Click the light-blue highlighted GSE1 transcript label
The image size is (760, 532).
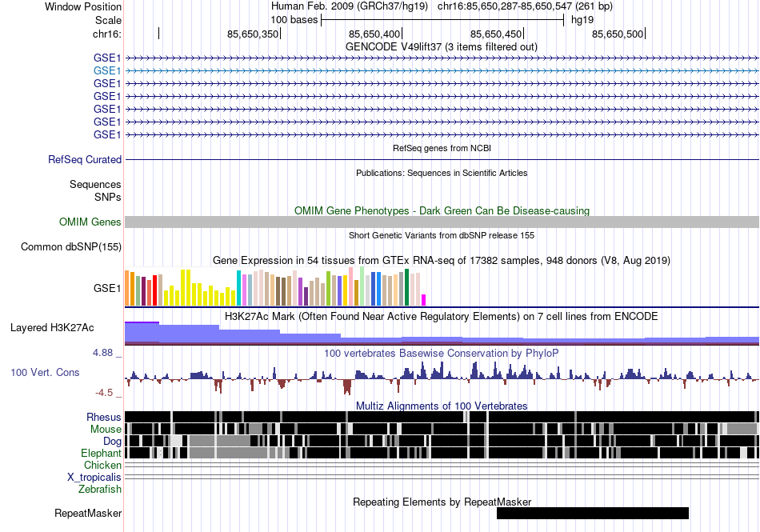pyautogui.click(x=107, y=70)
